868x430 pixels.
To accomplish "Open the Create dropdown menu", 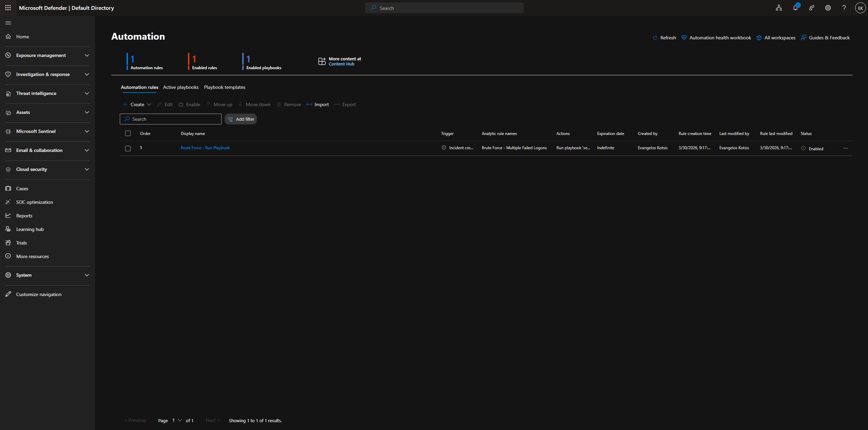I will pos(137,104).
